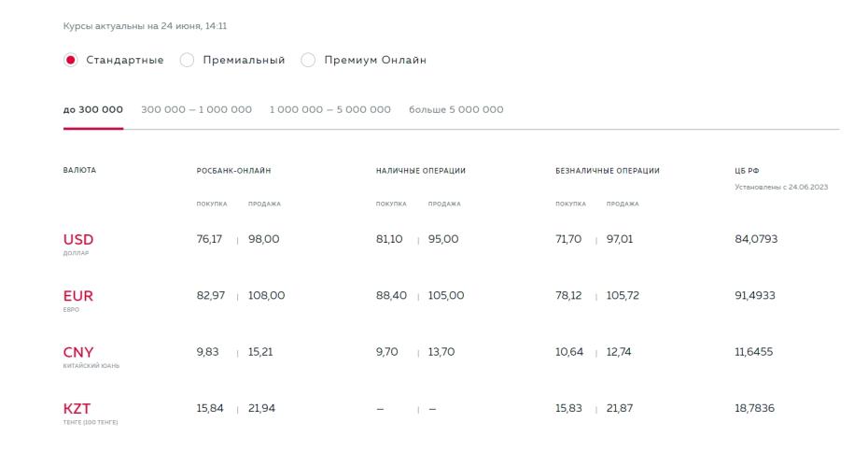Image resolution: width=868 pixels, height=451 pixels.
Task: Click the USD currency link
Action: pos(78,239)
